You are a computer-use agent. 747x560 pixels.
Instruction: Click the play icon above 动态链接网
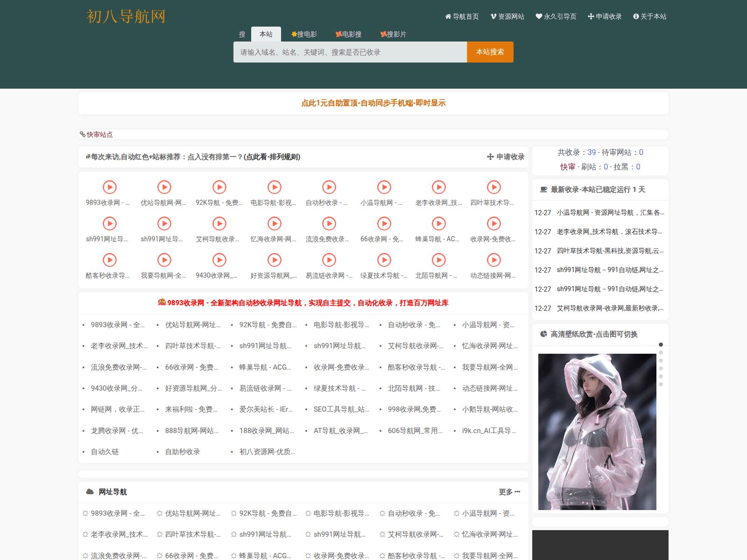tap(493, 260)
